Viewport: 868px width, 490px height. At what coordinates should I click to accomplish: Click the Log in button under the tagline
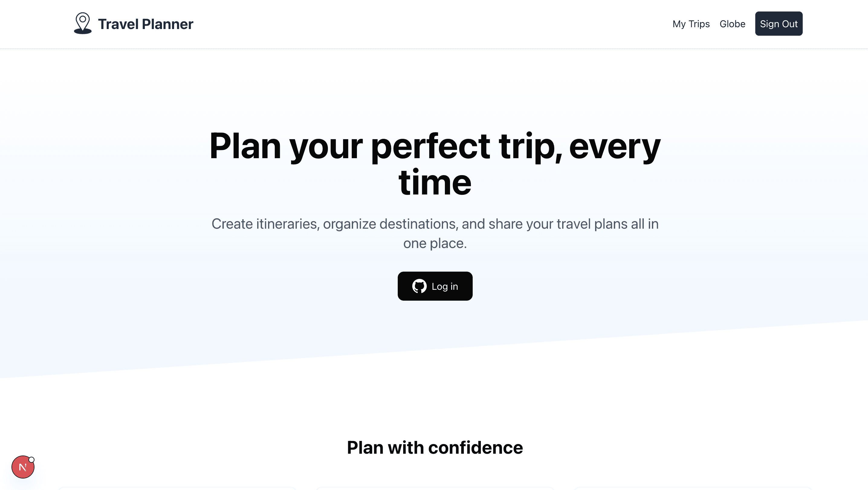pos(435,286)
